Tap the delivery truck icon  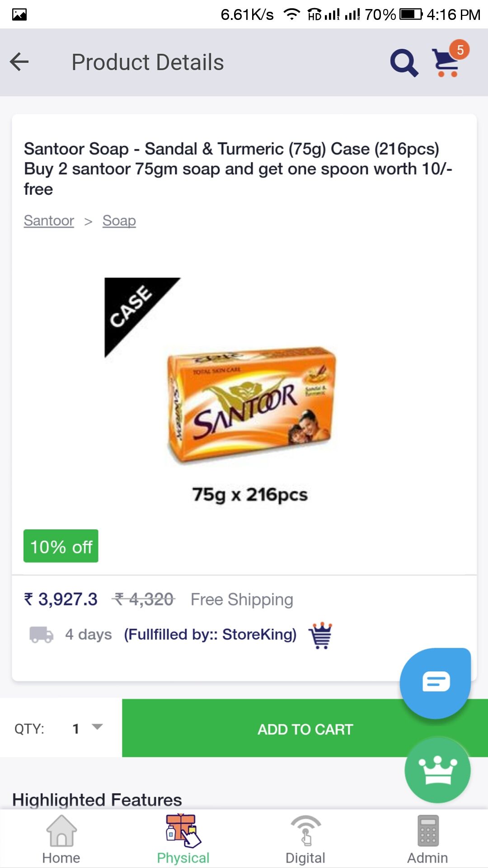coord(41,634)
